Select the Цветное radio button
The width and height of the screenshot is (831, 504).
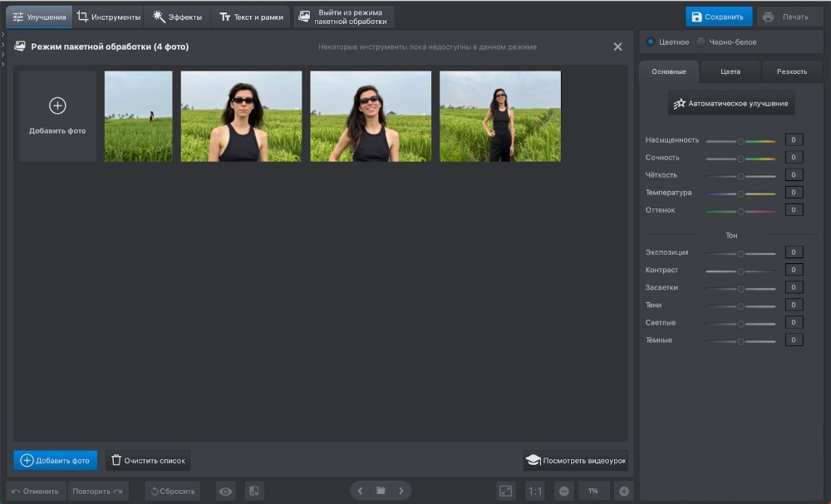pyautogui.click(x=651, y=42)
